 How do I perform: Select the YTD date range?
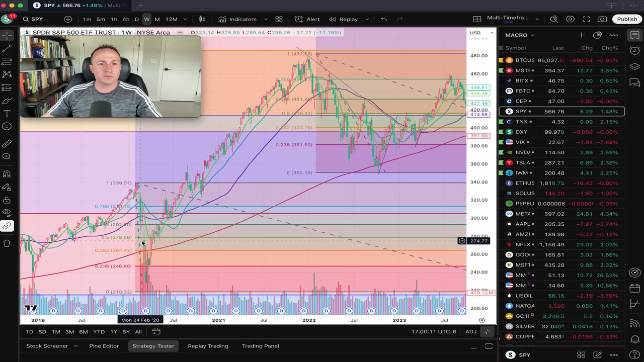pos(99,332)
